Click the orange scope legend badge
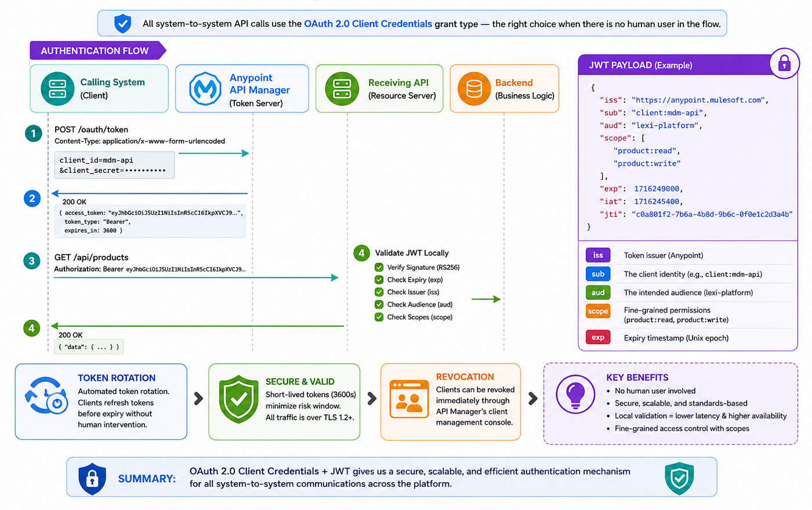 click(598, 312)
